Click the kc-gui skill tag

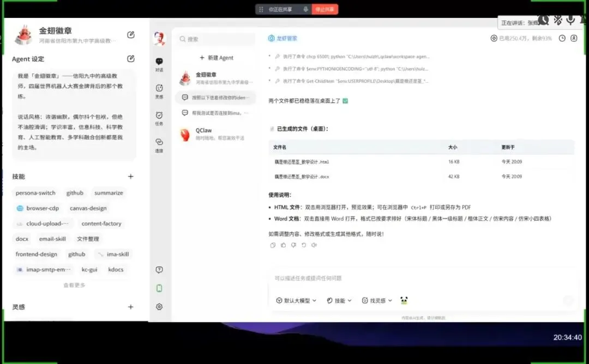tap(89, 270)
